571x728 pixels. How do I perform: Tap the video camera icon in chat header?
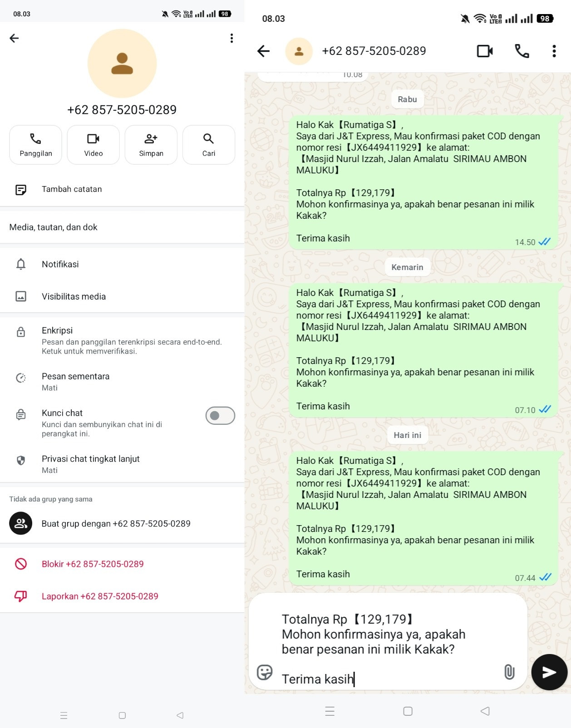(x=485, y=51)
